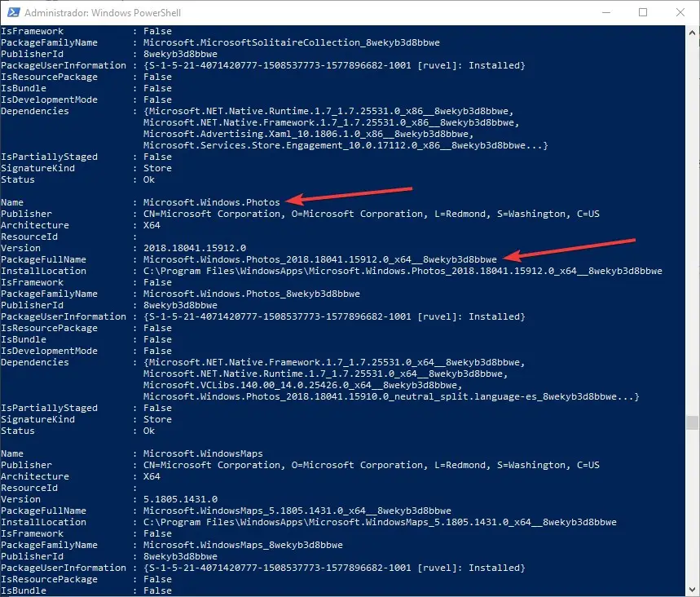This screenshot has width=700, height=597.
Task: Click PackageFullName 'Microsoft.WindowsMaps_5.1805.1431.0_x64__8wekyb3d8bbwe'
Action: (x=297, y=511)
